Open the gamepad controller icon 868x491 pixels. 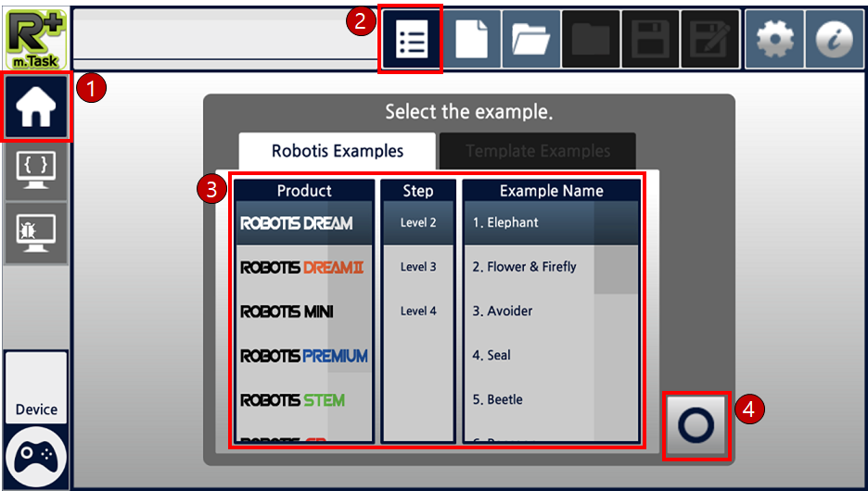tap(36, 457)
